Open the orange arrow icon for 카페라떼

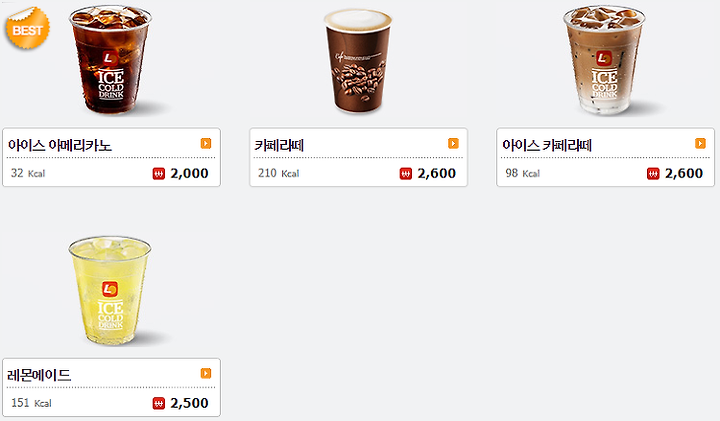[453, 144]
